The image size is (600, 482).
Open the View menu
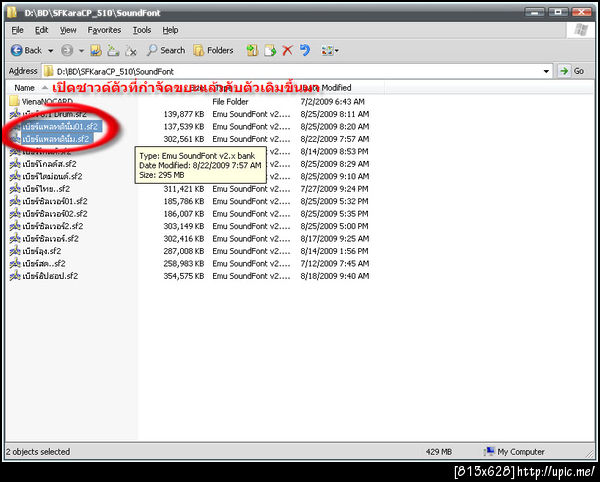68,30
